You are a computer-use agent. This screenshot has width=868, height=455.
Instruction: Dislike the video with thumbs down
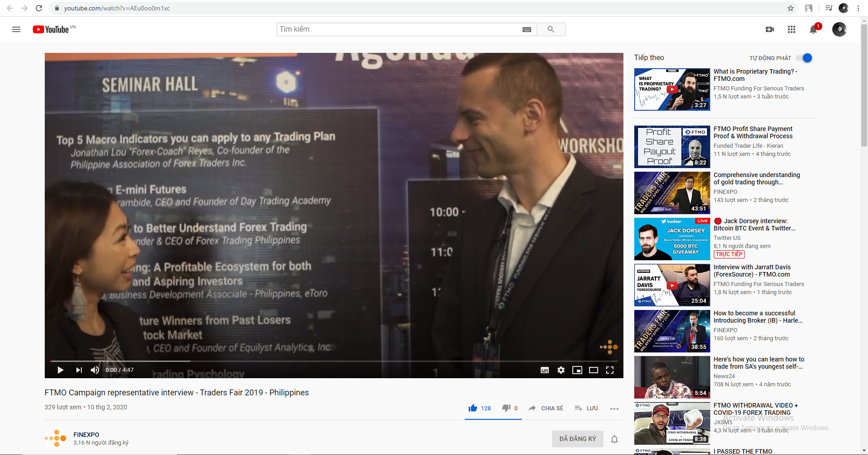click(x=506, y=408)
